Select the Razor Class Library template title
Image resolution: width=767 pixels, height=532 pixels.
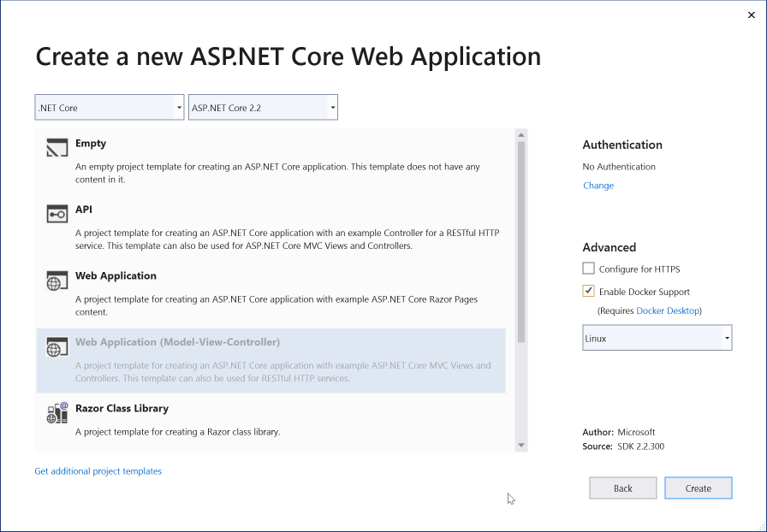[122, 408]
